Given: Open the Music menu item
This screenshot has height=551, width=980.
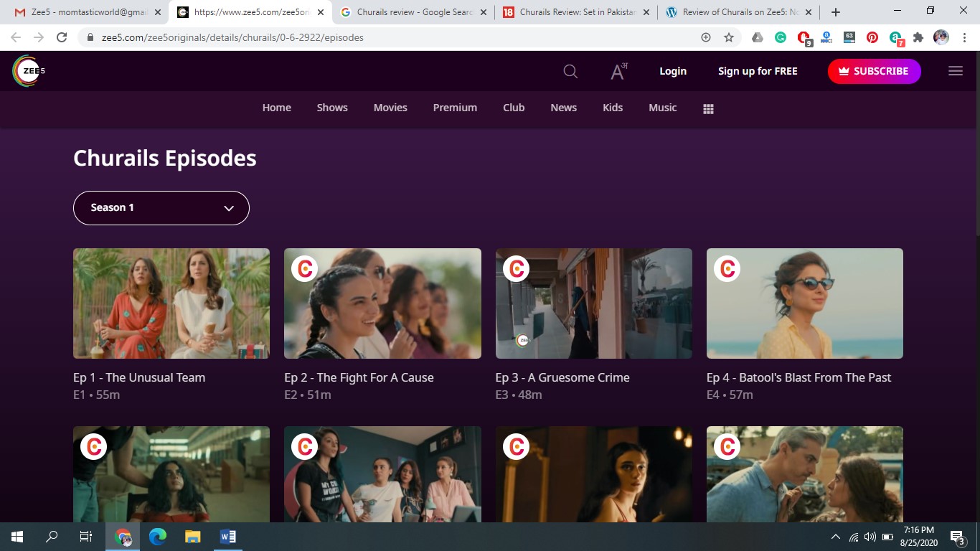Looking at the screenshot, I should (x=662, y=108).
